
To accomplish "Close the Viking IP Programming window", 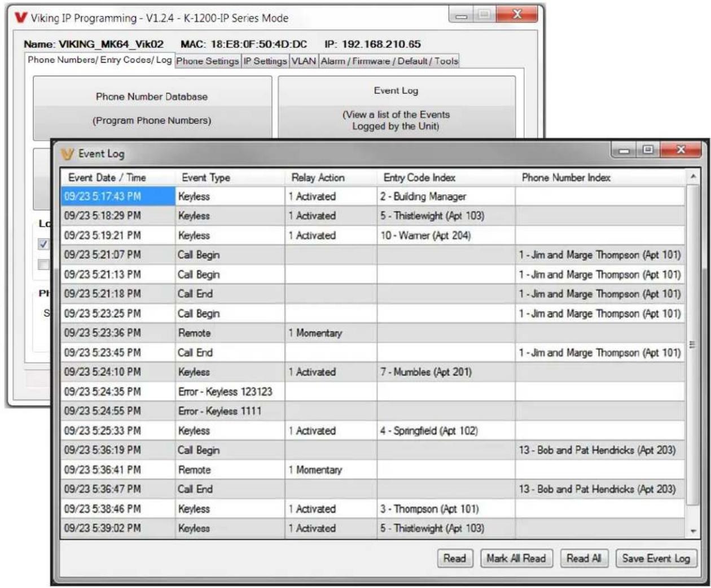I will tap(516, 15).
